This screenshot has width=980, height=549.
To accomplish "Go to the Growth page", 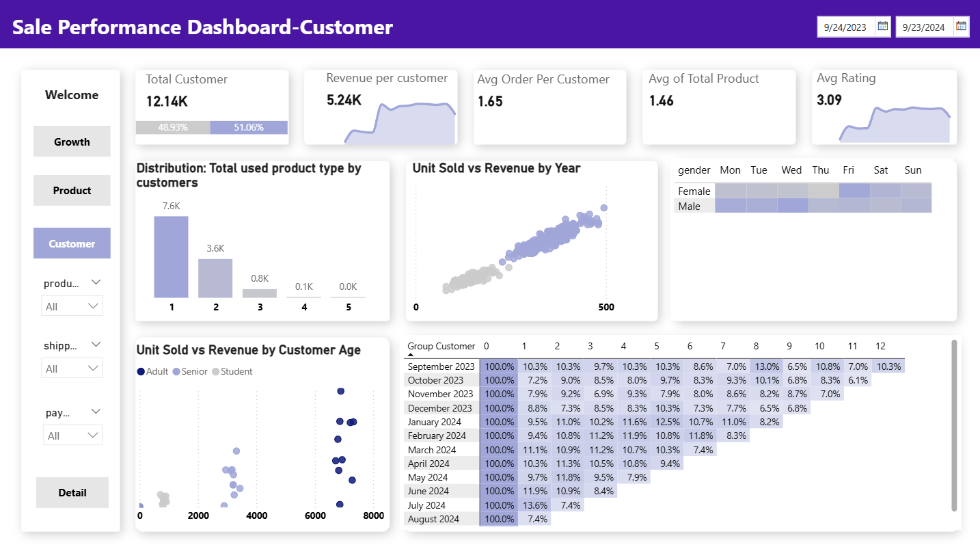I will tap(72, 142).
